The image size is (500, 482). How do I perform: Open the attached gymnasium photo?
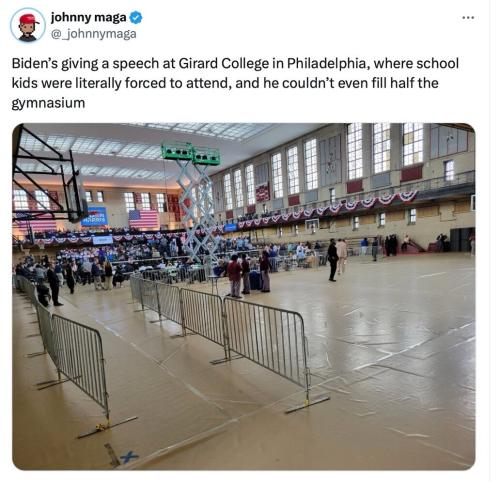(x=244, y=296)
